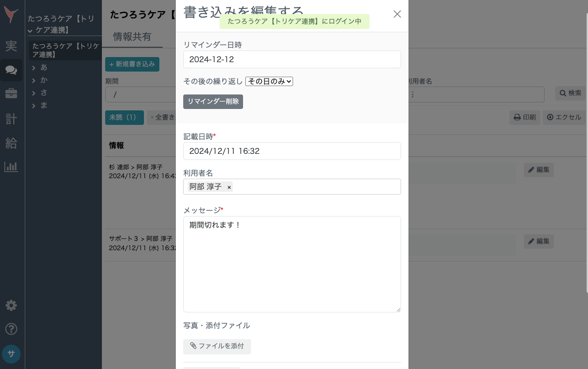Click the 記載日時 date input field
The height and width of the screenshot is (369, 588).
point(292,151)
